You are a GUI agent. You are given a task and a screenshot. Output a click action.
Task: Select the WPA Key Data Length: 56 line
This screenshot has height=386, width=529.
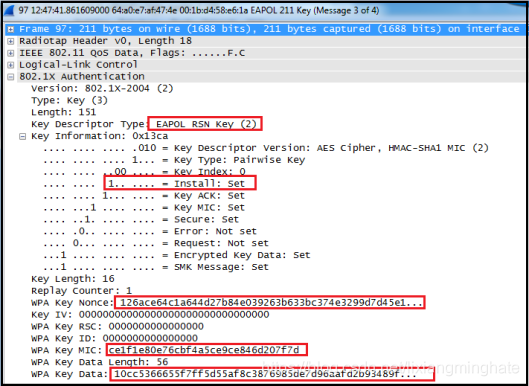point(100,362)
